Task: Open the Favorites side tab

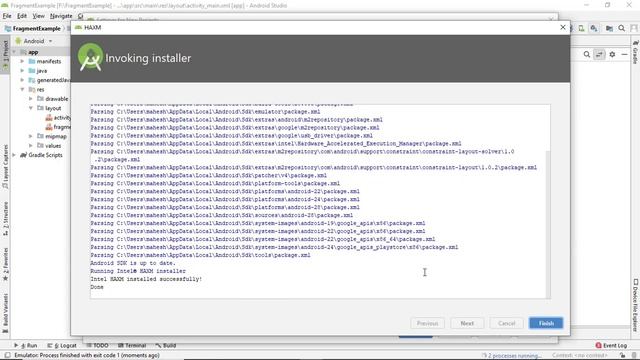Action: coord(5,264)
